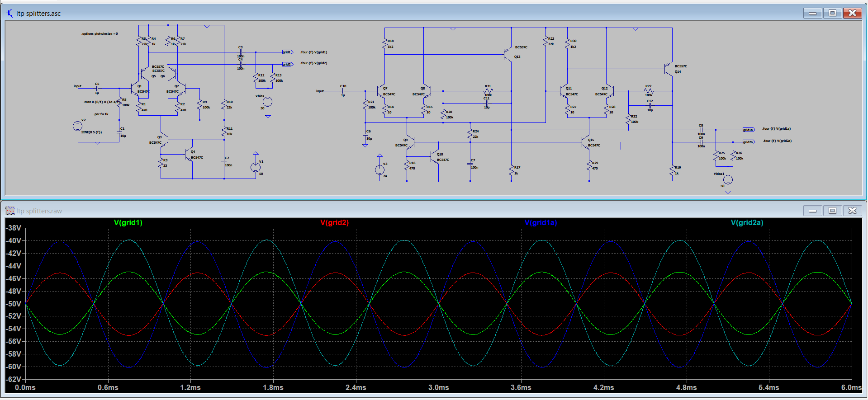The height and width of the screenshot is (400, 868).
Task: Minimize the ltp splitters.raw waveform window
Action: click(x=812, y=211)
